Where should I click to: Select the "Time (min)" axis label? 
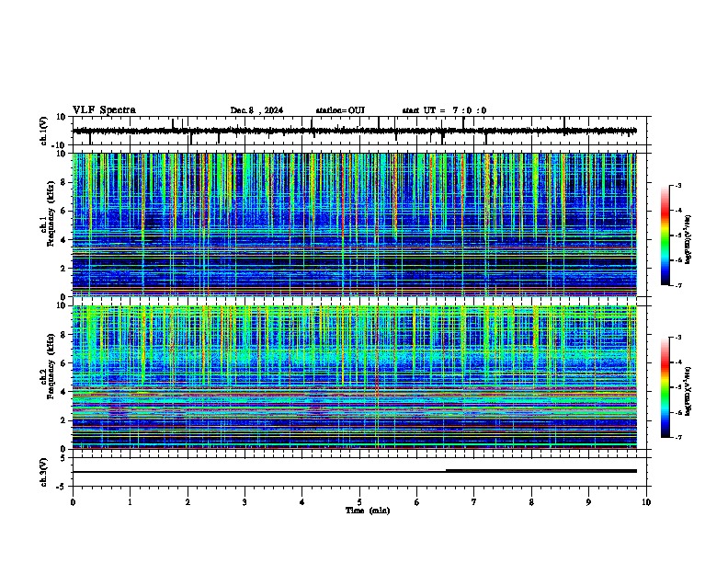(x=368, y=511)
